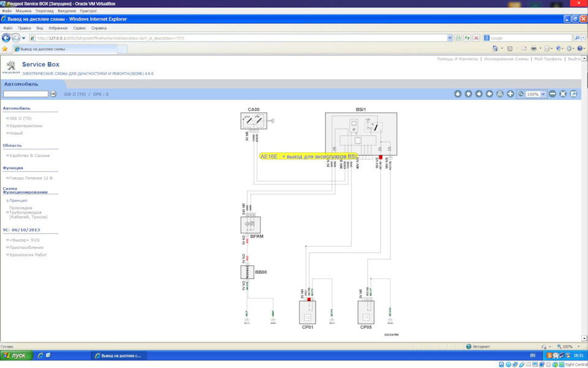Open diagram in new window via arrow icon
The height and width of the screenshot is (368, 588).
(x=573, y=94)
